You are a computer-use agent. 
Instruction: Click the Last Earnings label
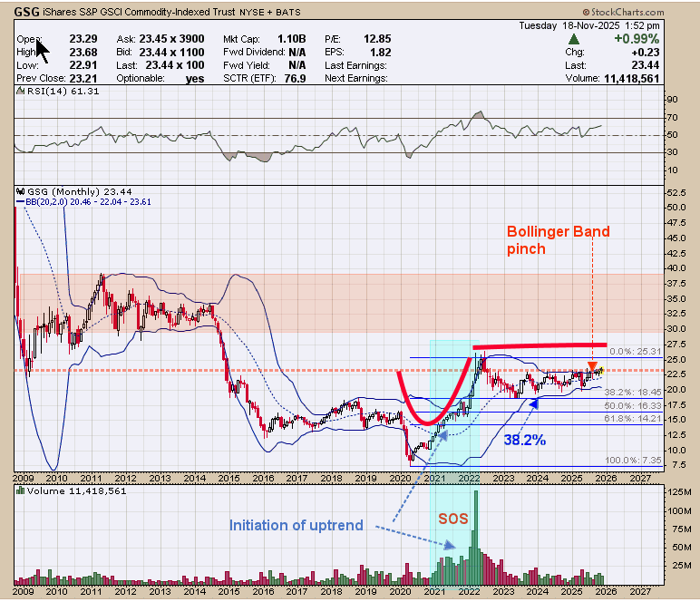point(355,65)
